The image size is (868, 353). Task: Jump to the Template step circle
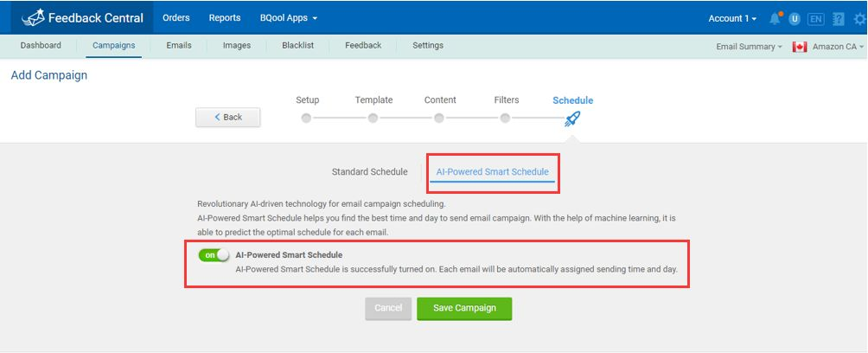[x=373, y=118]
